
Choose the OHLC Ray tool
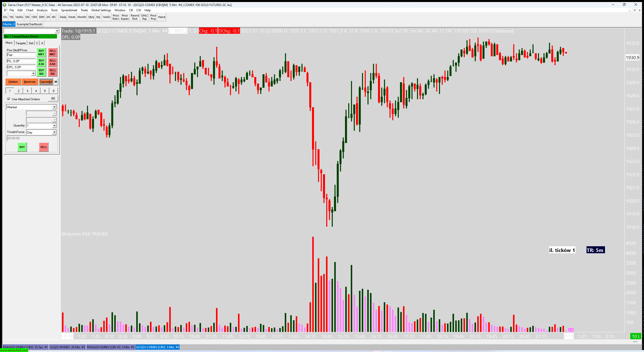click(x=144, y=17)
